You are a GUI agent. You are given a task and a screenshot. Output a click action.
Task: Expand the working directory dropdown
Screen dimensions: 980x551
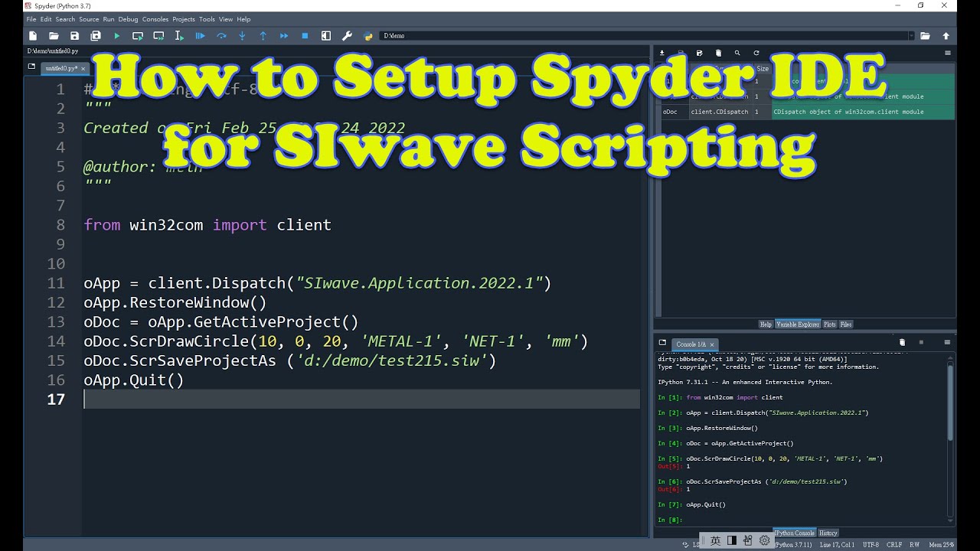pos(911,36)
